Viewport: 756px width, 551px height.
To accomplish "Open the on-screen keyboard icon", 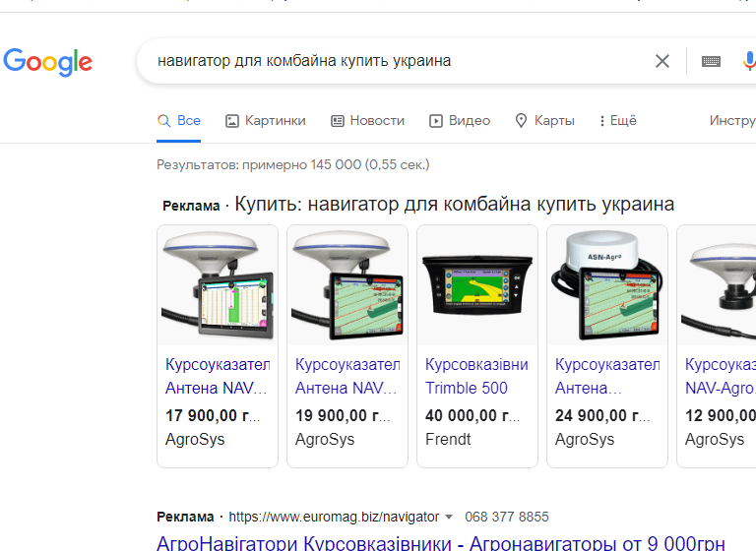I will tap(711, 61).
